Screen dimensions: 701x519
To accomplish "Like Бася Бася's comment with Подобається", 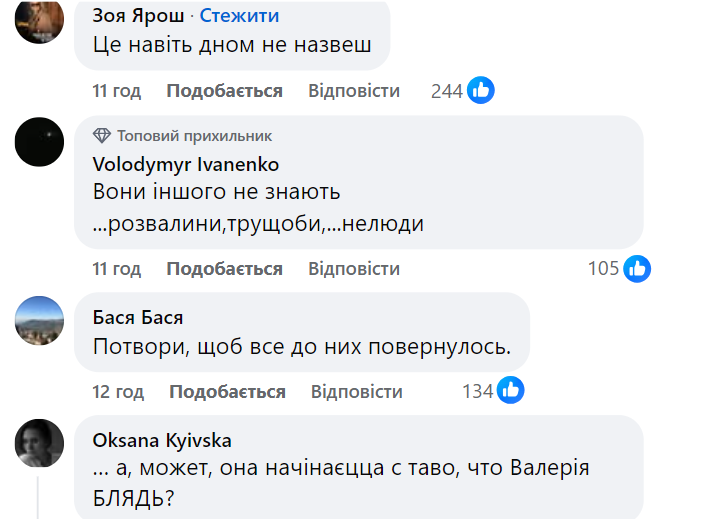I will coord(227,391).
